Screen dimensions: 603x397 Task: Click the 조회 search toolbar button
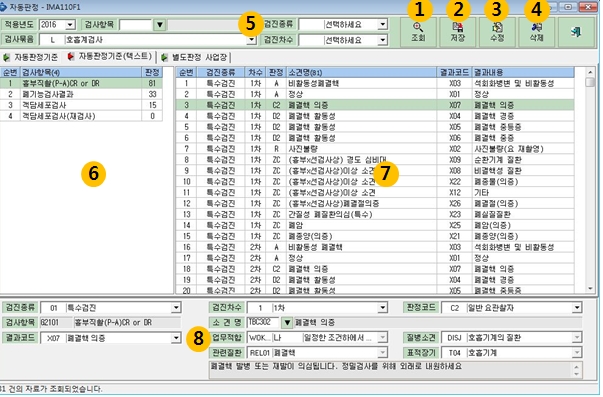pyautogui.click(x=418, y=32)
